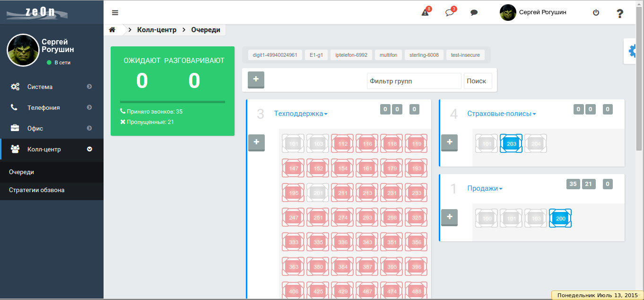Image resolution: width=644 pixels, height=300 pixels.
Task: Click Продажи counter badge 35
Action: pyautogui.click(x=573, y=184)
